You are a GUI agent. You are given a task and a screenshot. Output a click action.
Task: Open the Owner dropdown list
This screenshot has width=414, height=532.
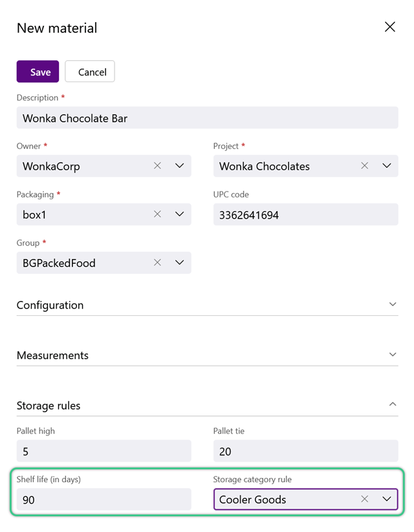[x=179, y=166]
